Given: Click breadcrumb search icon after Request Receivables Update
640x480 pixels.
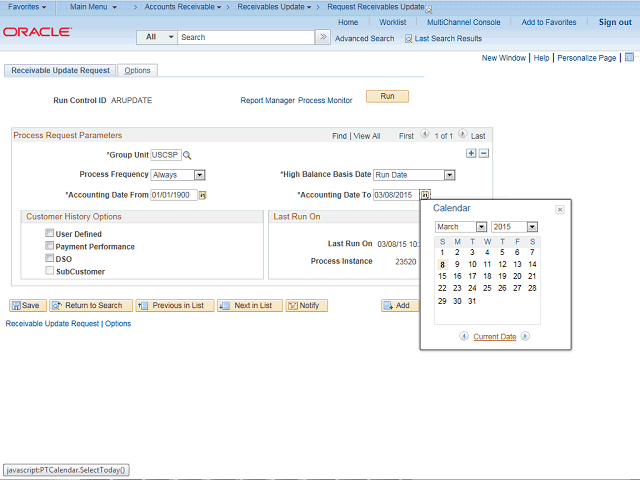Looking at the screenshot, I should (x=429, y=9).
